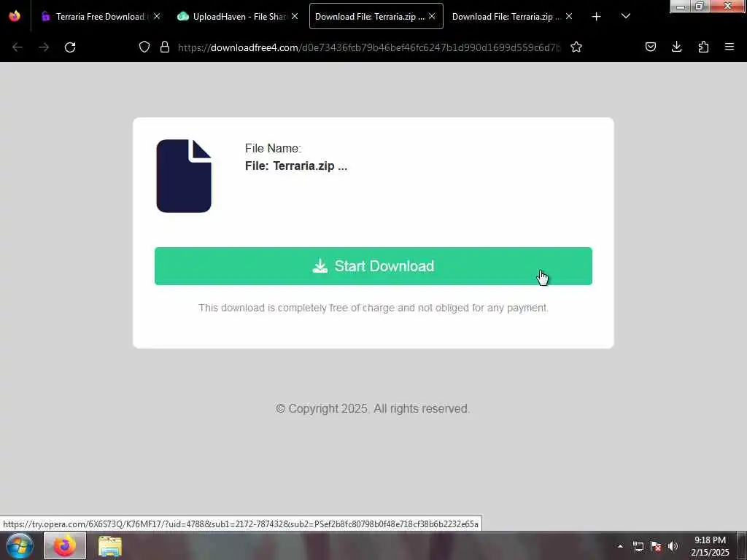
Task: Save page to Pocket
Action: tap(650, 47)
